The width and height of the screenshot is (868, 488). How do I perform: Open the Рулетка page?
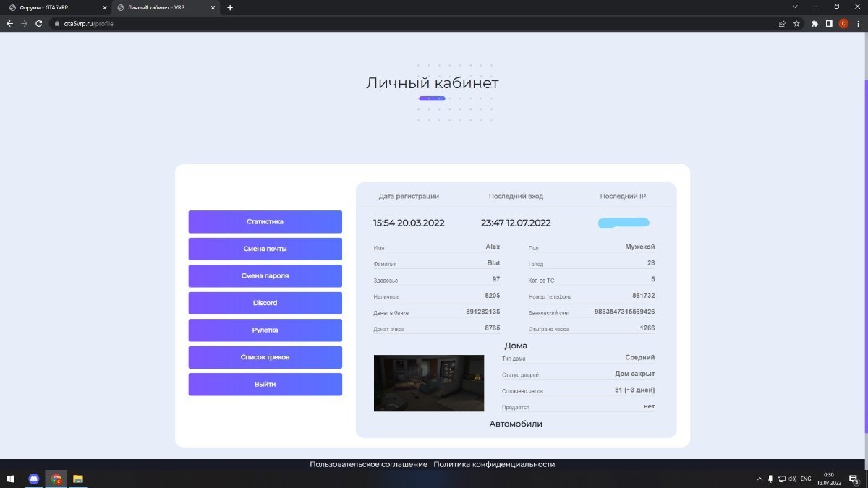click(x=265, y=330)
